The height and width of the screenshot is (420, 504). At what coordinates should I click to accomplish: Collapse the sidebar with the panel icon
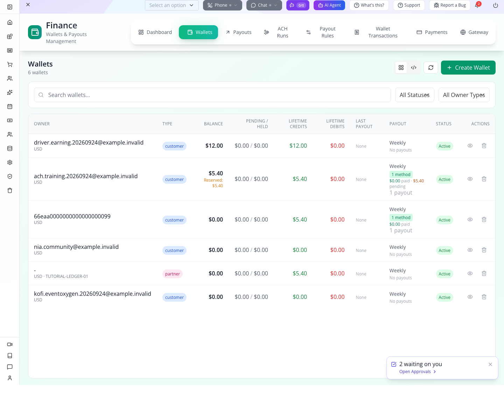tap(10, 7)
